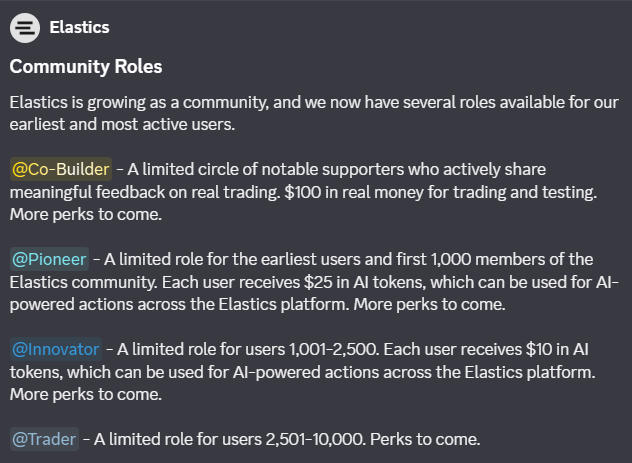
Task: Click "powered actions across the Elastics platform" Pioneer text
Action: 180,304
